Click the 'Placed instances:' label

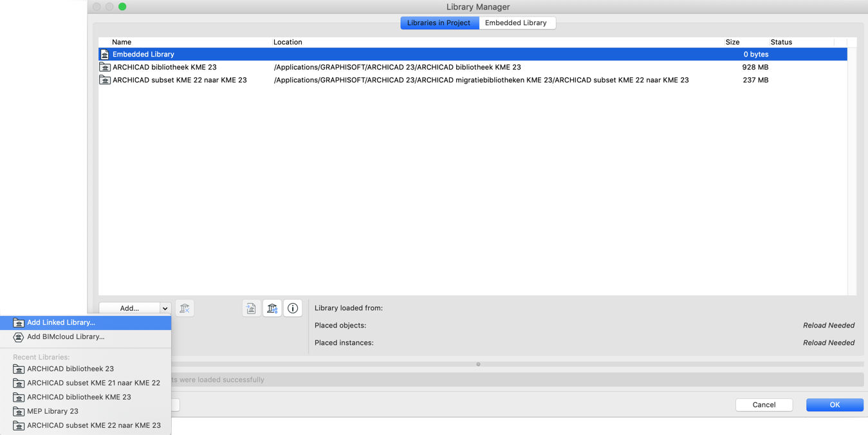tap(344, 343)
